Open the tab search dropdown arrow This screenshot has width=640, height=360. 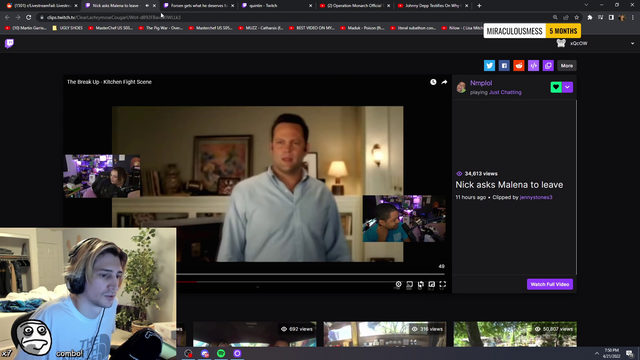tap(586, 5)
